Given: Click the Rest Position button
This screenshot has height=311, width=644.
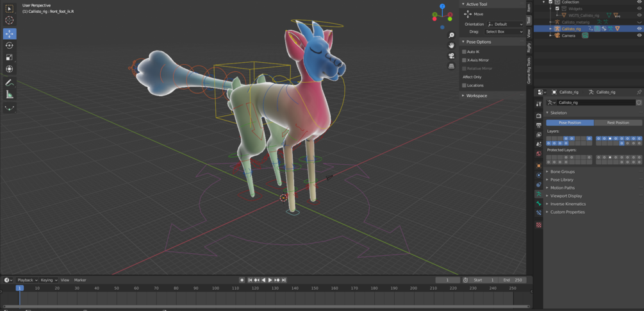Looking at the screenshot, I should [x=618, y=123].
